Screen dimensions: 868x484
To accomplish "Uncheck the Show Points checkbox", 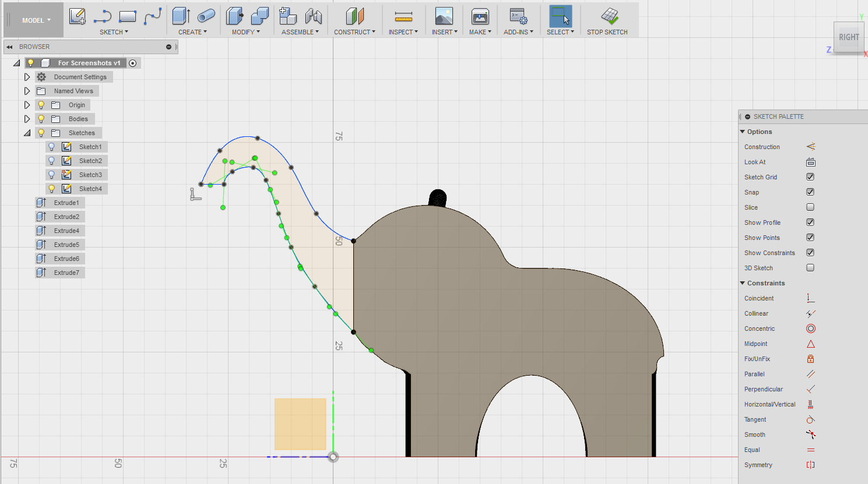I will pos(810,238).
